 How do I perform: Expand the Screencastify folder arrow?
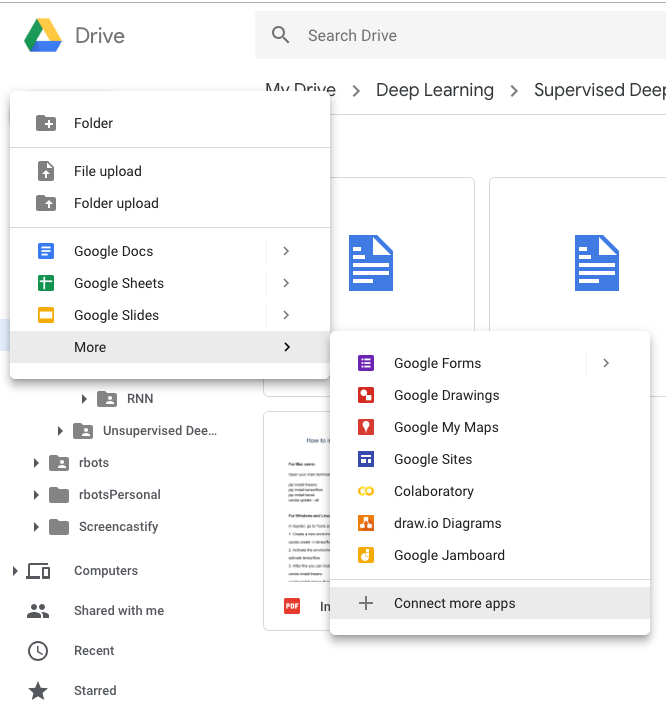click(36, 526)
